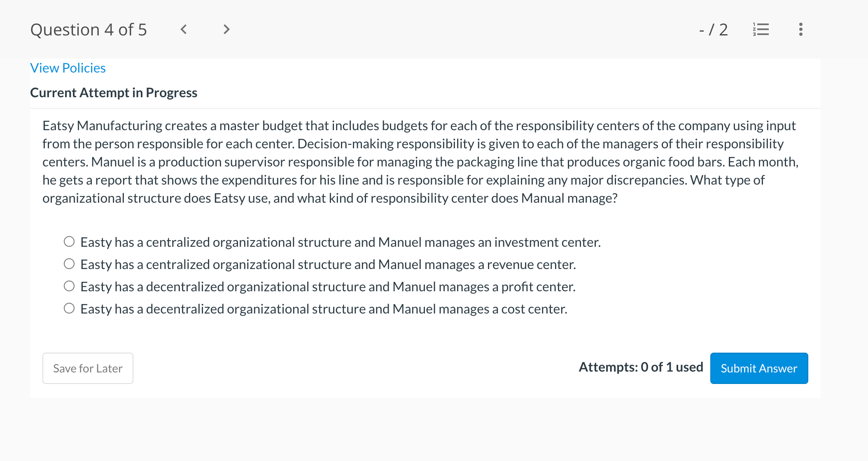Open the numbered question list icon

tap(761, 29)
